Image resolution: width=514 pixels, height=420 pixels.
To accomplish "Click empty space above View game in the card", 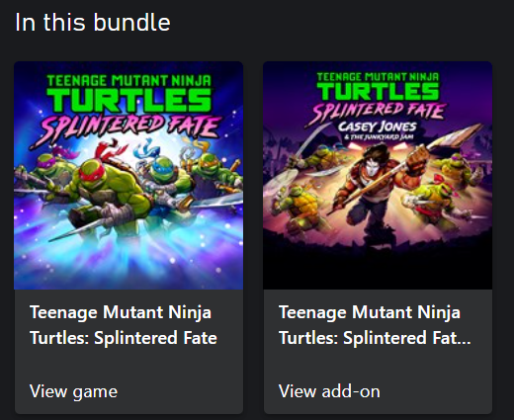I will (x=128, y=364).
